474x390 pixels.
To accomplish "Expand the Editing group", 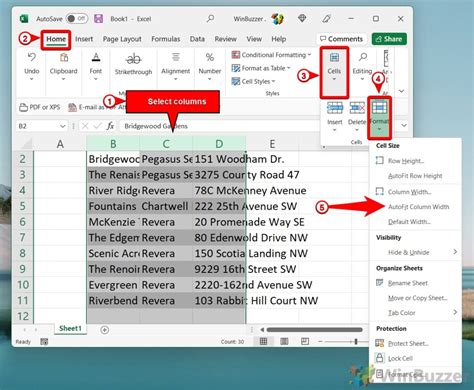I will 362,79.
